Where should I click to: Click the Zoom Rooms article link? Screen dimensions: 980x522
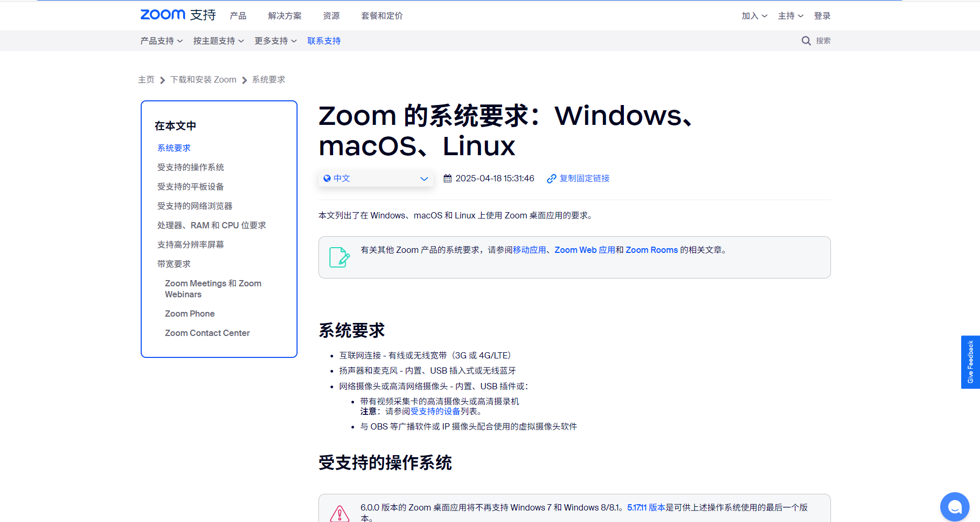tap(652, 250)
